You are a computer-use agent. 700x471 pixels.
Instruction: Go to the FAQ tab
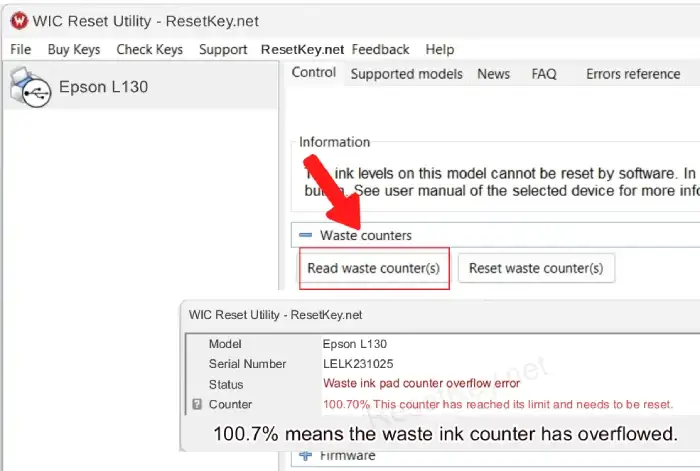point(544,74)
